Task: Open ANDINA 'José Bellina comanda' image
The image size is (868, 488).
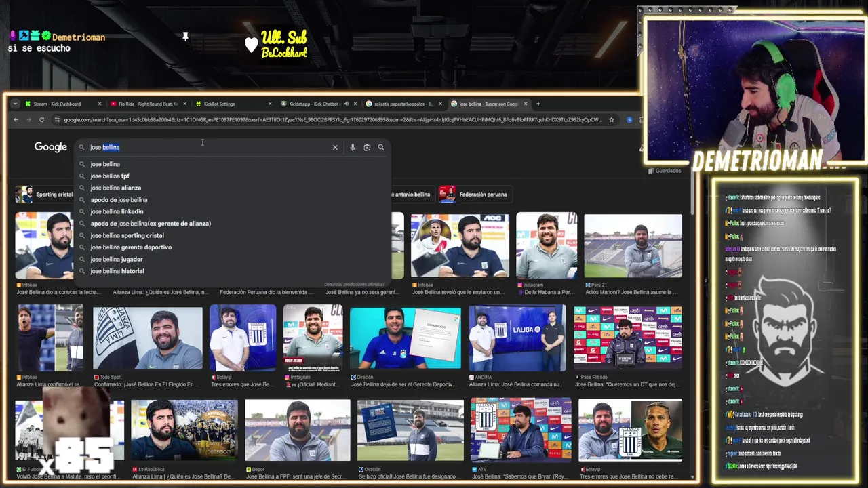Action: (517, 338)
